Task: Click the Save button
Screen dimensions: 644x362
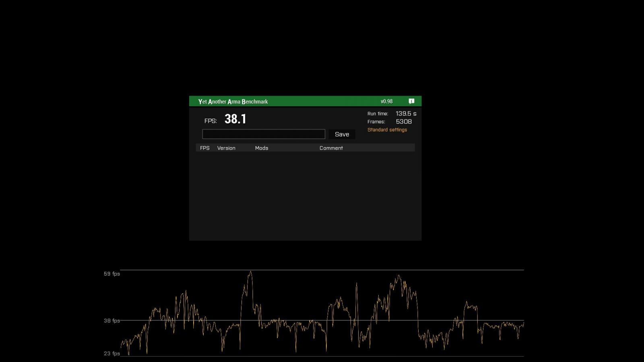Action: 342,134
